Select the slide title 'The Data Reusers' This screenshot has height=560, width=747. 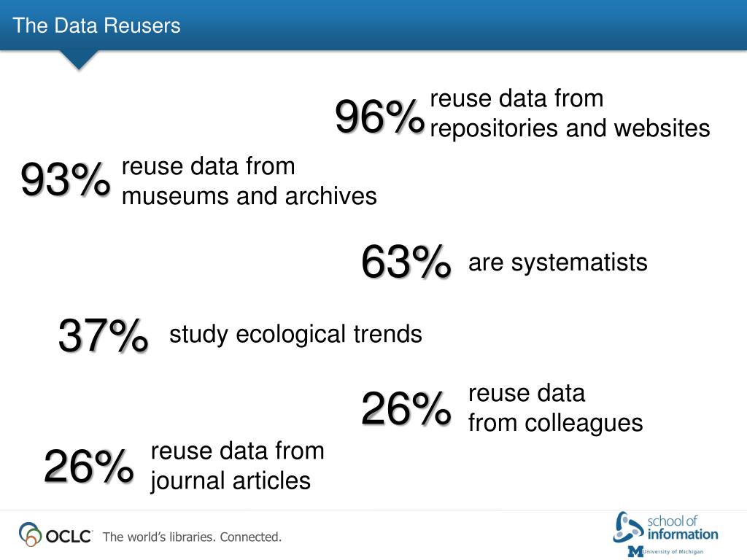[x=97, y=26]
